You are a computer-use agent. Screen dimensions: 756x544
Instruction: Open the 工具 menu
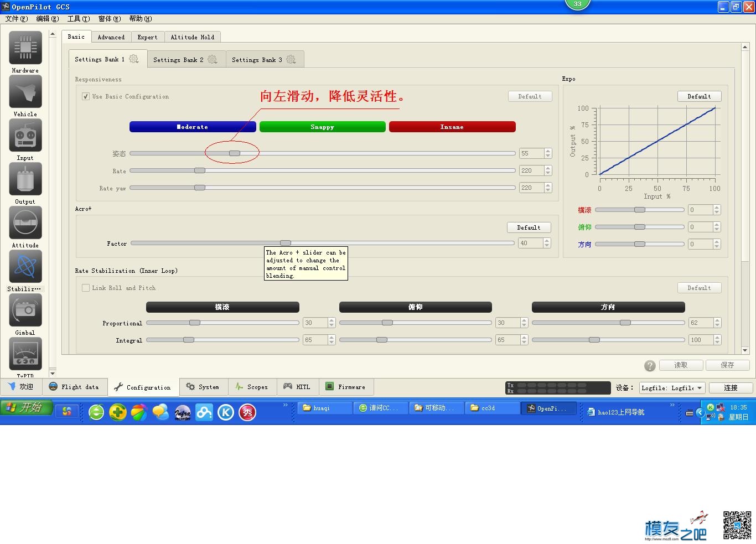click(78, 19)
